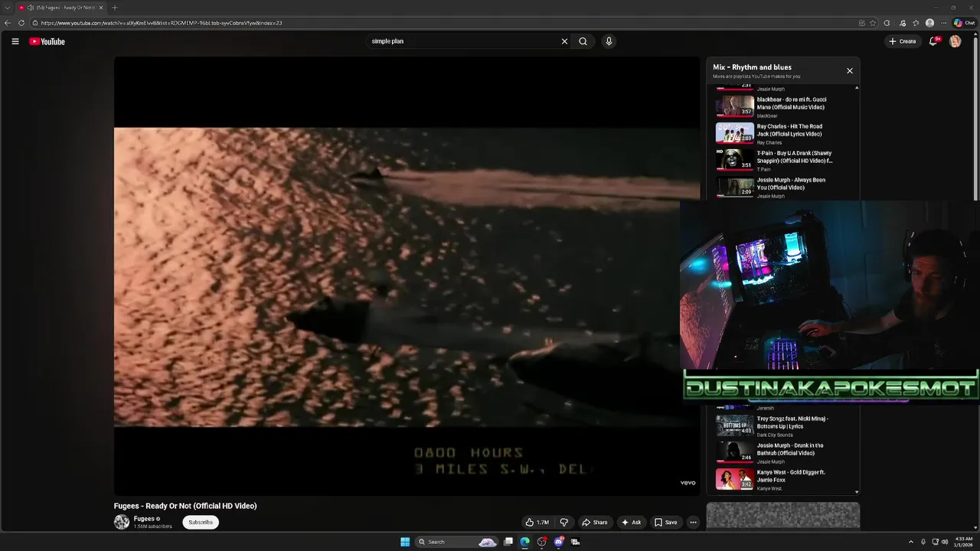The image size is (980, 551).
Task: Subscribe to the Fugees channel
Action: click(x=201, y=522)
